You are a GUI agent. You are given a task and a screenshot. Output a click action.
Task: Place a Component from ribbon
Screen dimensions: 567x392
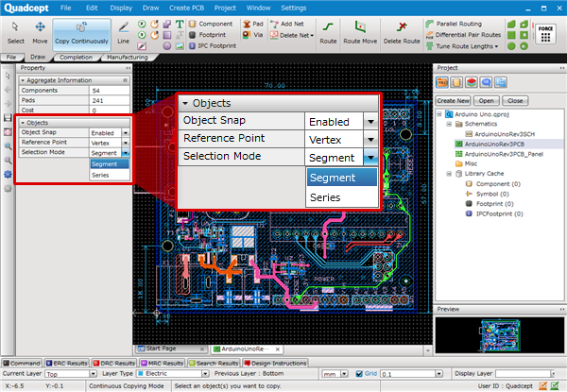(x=211, y=24)
